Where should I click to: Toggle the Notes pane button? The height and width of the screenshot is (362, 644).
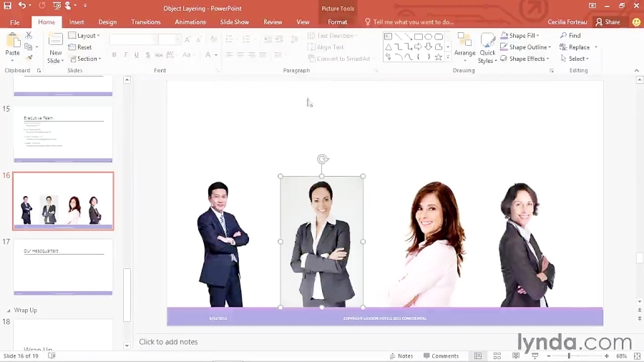(401, 356)
